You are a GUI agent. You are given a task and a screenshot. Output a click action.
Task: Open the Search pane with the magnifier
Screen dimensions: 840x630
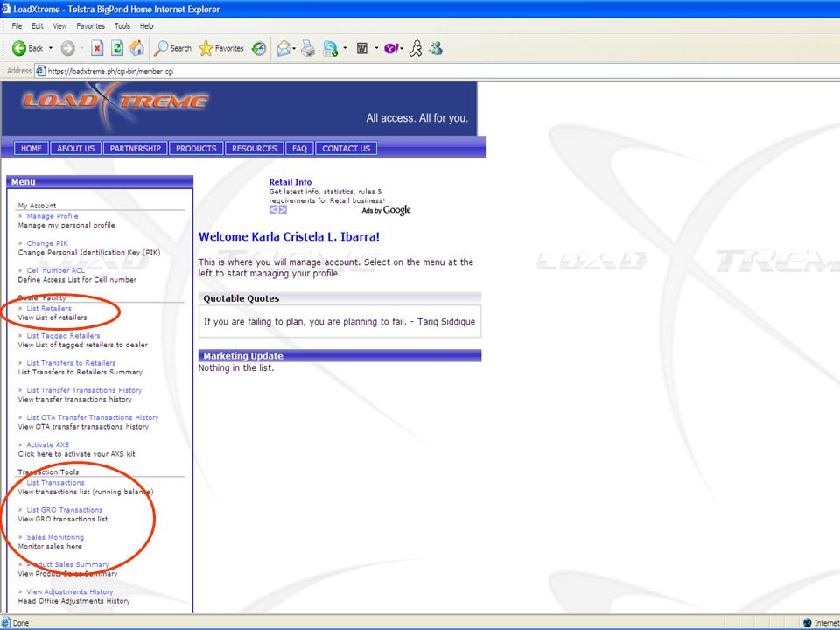click(x=172, y=48)
